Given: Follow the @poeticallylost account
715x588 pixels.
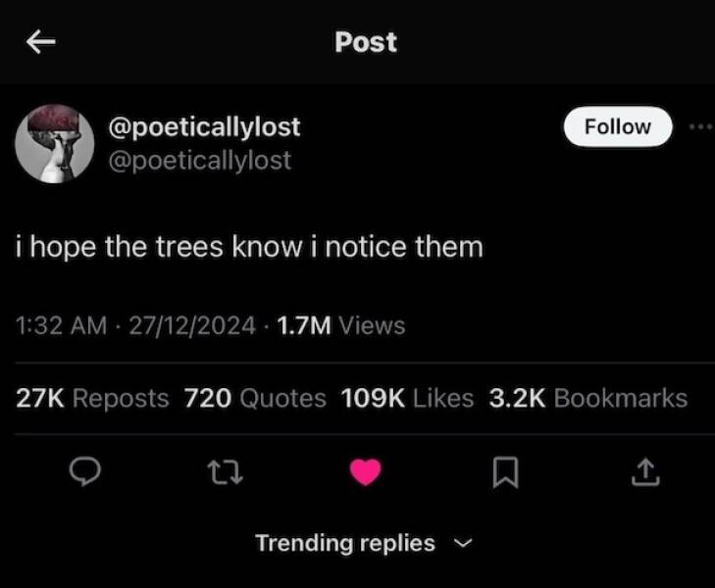Looking at the screenshot, I should pyautogui.click(x=617, y=126).
